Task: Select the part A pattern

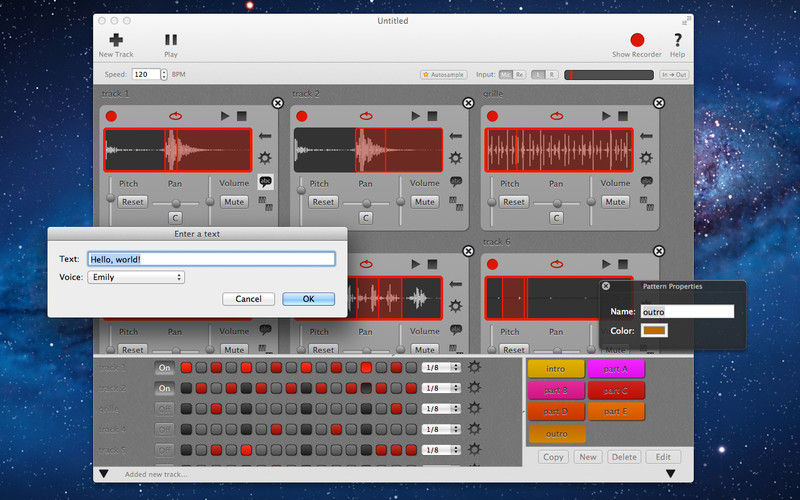Action: coord(615,369)
